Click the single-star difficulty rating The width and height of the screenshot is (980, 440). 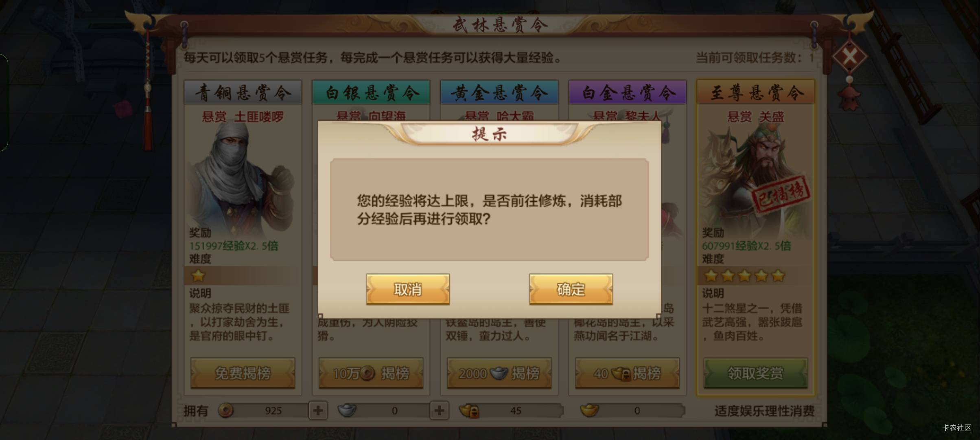[x=198, y=276]
